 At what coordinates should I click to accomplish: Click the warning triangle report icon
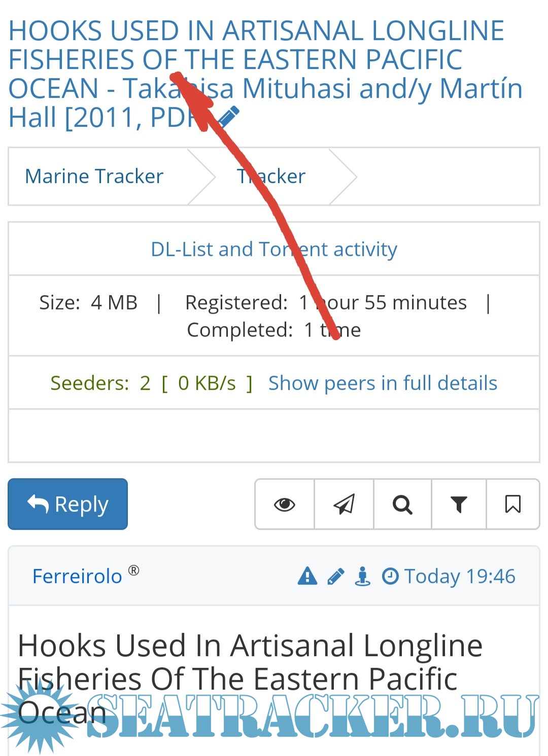(x=307, y=577)
